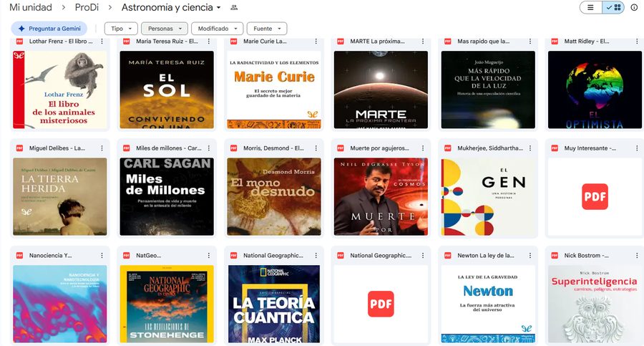Open the Nanociencia y Nanotecnologia cover thumbnail
Image resolution: width=644 pixels, height=346 pixels.
click(x=60, y=304)
